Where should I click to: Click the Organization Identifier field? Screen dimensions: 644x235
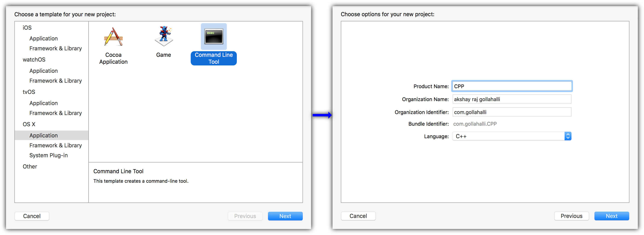point(512,112)
